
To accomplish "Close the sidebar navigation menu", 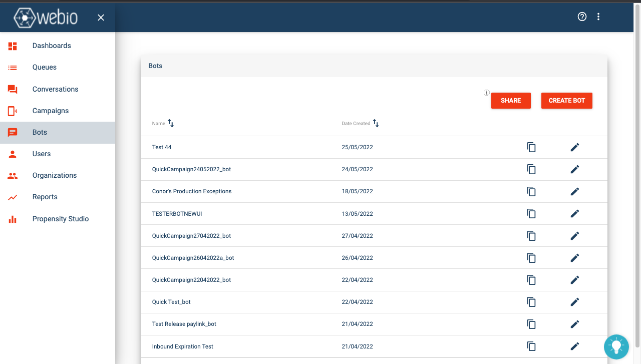I will click(x=101, y=18).
